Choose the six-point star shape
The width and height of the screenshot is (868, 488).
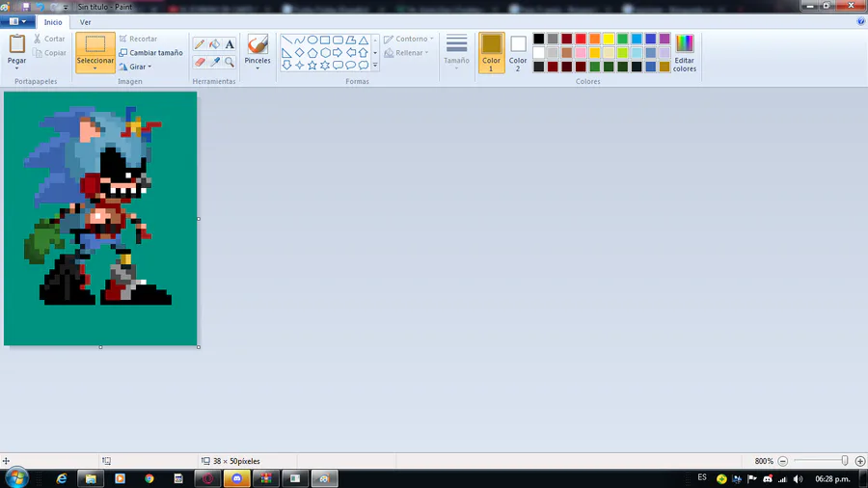pos(325,66)
